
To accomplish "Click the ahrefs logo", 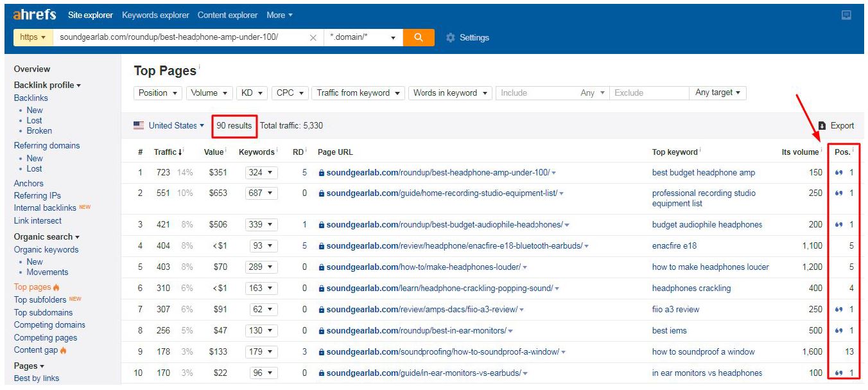I will (35, 15).
